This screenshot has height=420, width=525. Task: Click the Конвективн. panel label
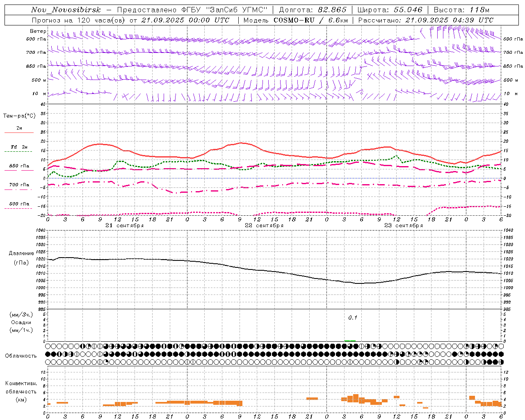(21, 383)
